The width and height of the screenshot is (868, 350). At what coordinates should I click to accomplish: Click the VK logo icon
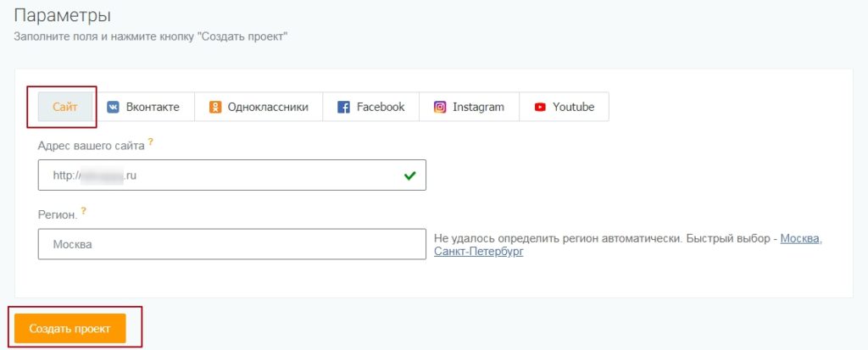pyautogui.click(x=113, y=108)
